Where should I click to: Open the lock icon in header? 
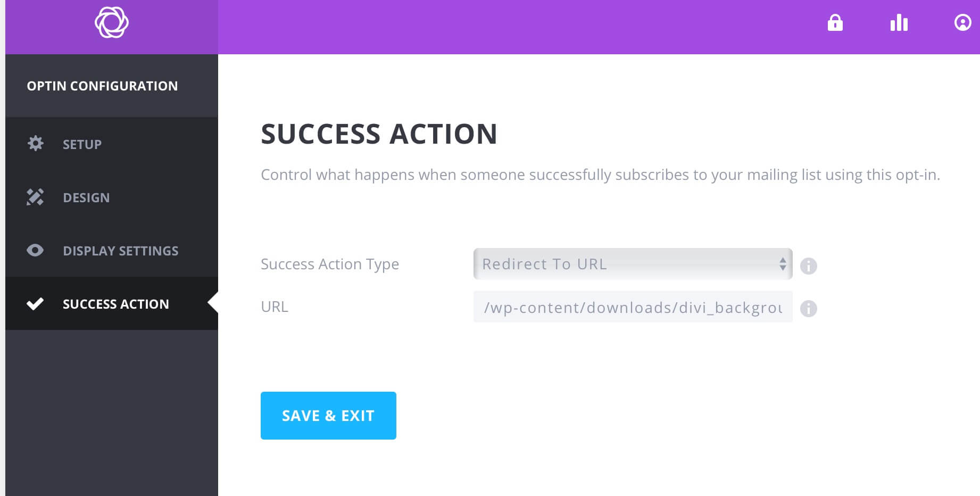(835, 23)
